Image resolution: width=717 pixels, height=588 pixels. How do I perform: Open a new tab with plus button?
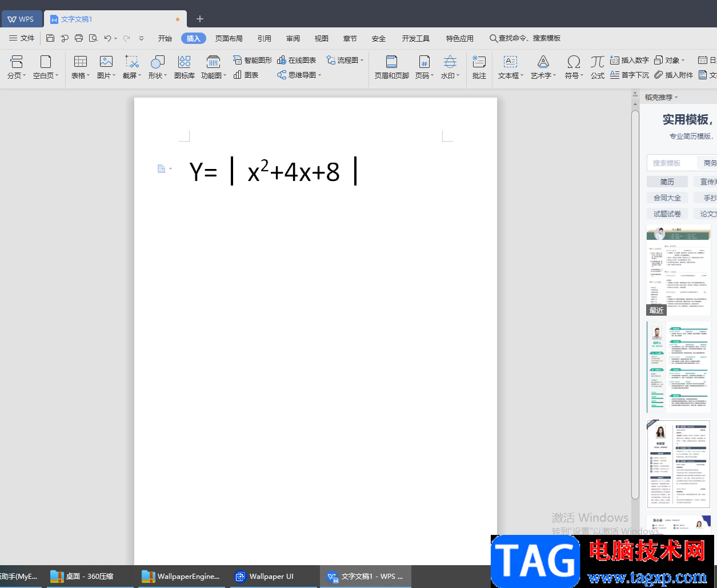pyautogui.click(x=200, y=19)
